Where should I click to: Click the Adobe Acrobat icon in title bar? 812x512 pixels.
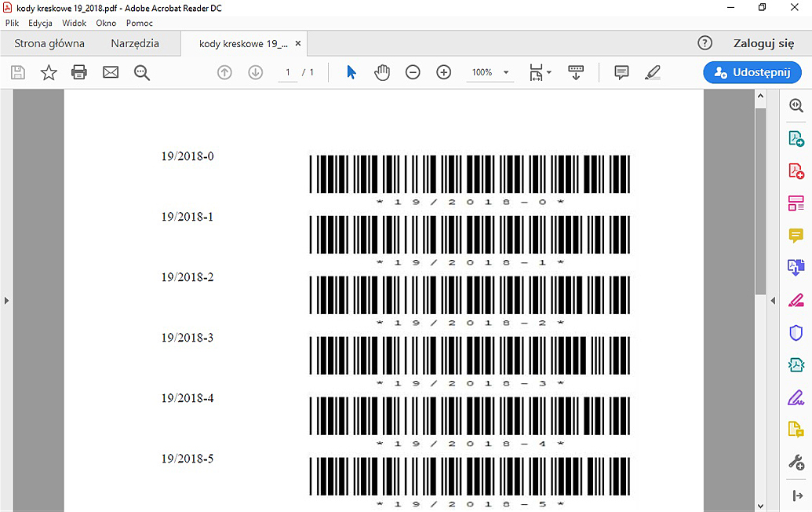8,8
